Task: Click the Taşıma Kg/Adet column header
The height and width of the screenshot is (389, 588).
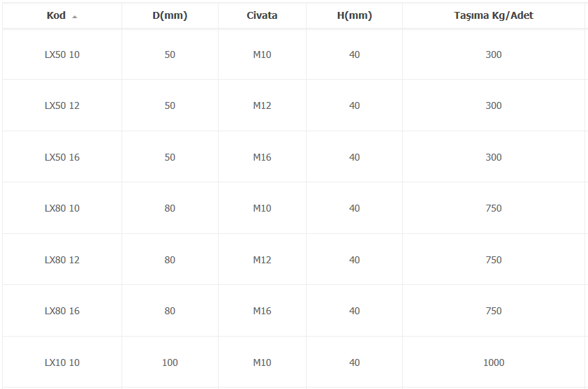Action: (494, 15)
